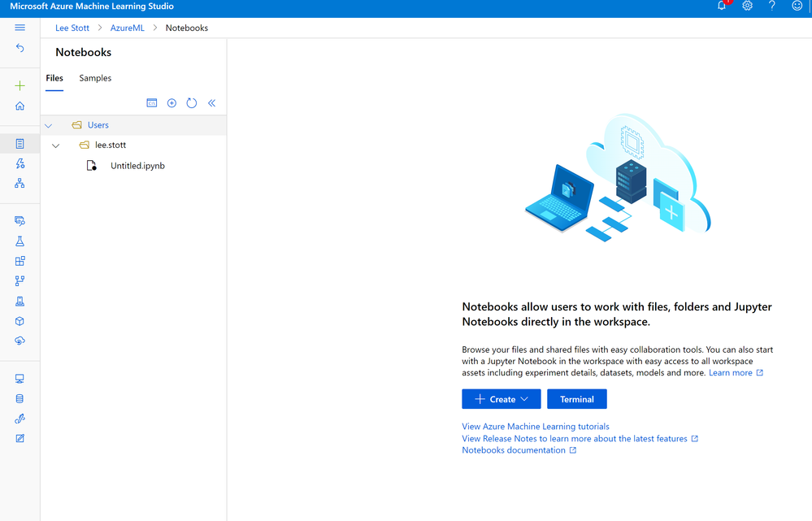The image size is (812, 521).
Task: Switch to the Samples tab
Action: point(95,78)
